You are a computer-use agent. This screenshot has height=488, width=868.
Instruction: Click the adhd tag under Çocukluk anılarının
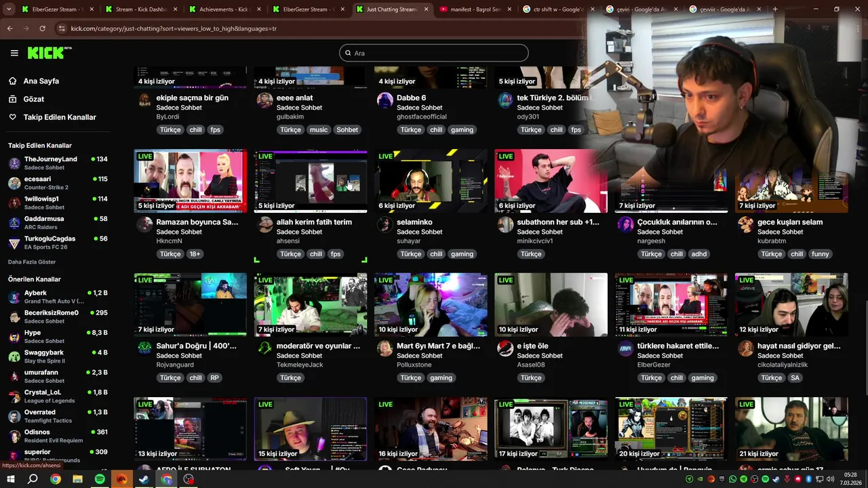click(699, 254)
